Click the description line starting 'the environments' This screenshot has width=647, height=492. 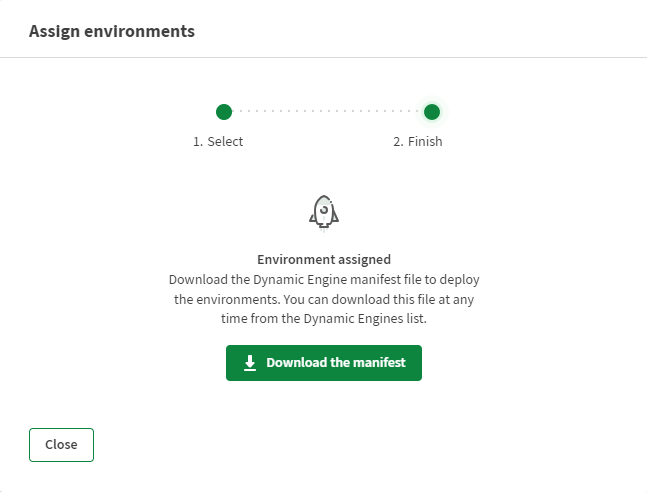point(324,299)
